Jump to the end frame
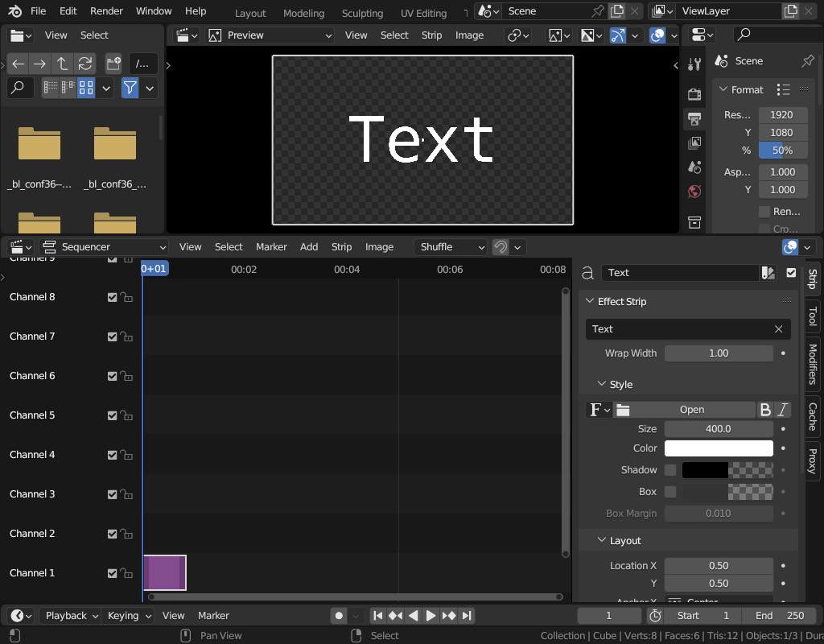824x644 pixels. (467, 616)
